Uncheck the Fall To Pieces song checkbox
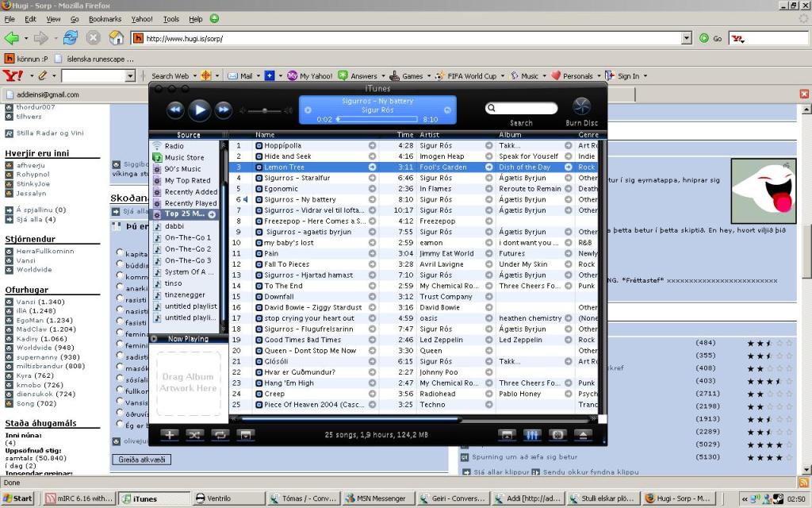Screen dimensions: 812x508 pyautogui.click(x=259, y=264)
